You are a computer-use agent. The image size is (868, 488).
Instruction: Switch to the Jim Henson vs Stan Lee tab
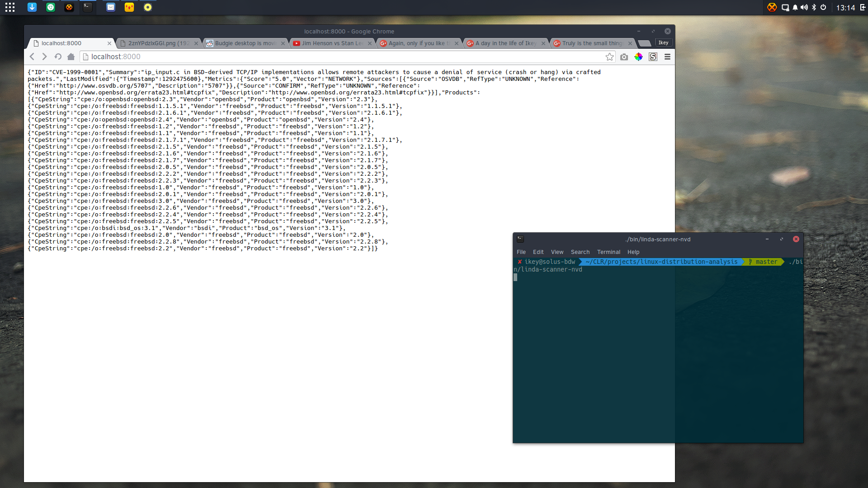(332, 43)
